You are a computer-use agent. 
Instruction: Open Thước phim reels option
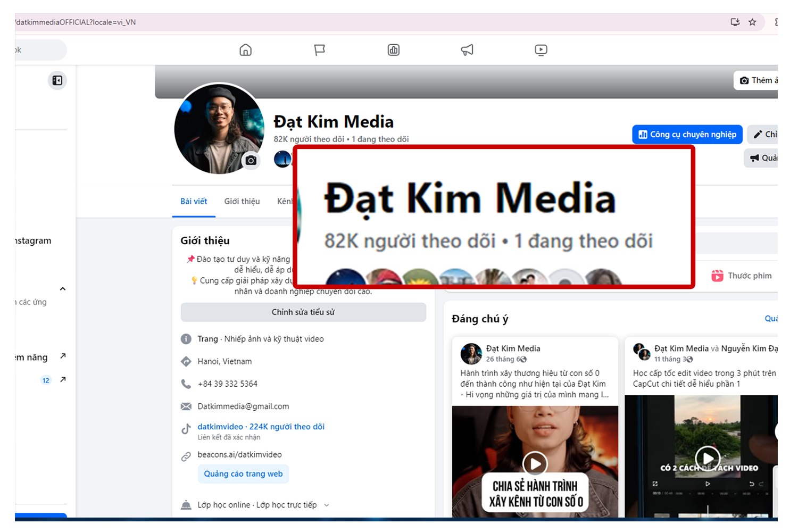click(743, 276)
